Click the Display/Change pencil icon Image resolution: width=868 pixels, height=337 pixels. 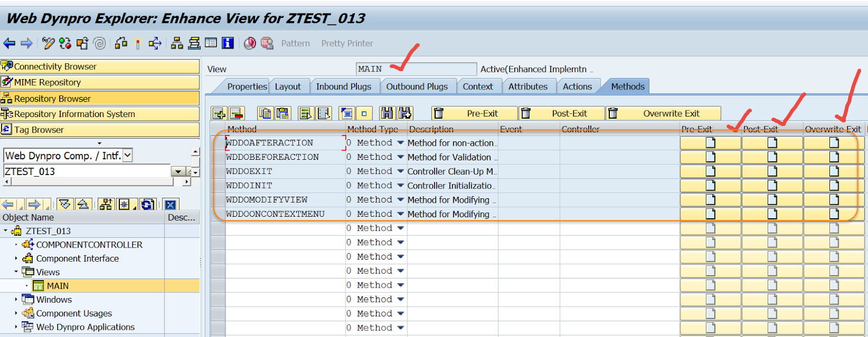tap(48, 43)
